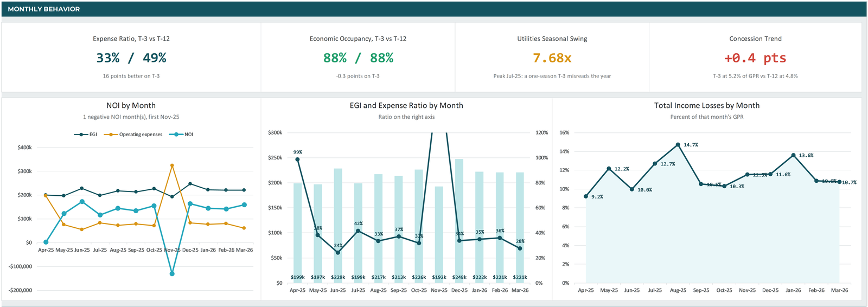Viewport: 868px width, 307px height.
Task: Click the '$400k' axis label in NOI chart
Action: [x=24, y=148]
